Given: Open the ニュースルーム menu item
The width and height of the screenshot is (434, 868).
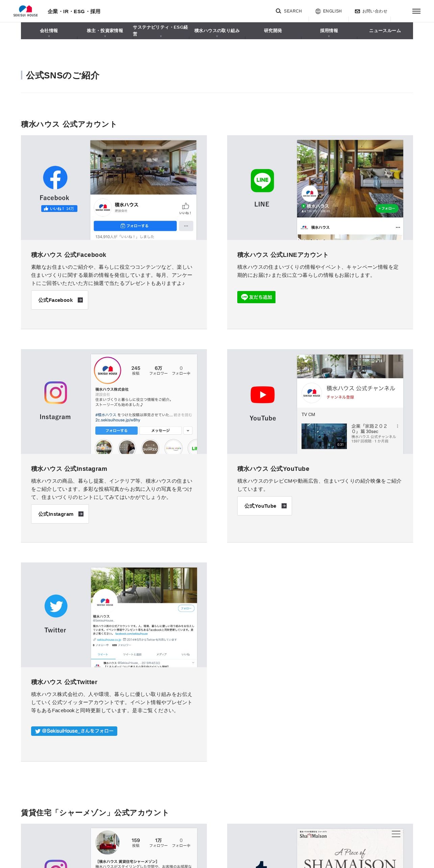Looking at the screenshot, I should pyautogui.click(x=385, y=31).
